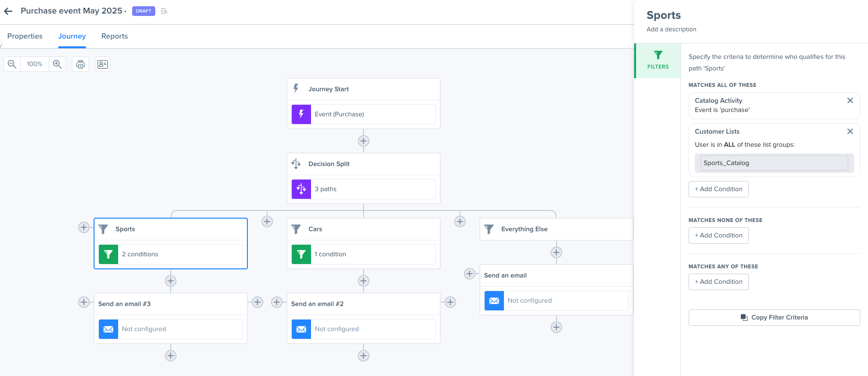Switch to the Journey tab
This screenshot has width=868, height=376.
click(x=72, y=36)
